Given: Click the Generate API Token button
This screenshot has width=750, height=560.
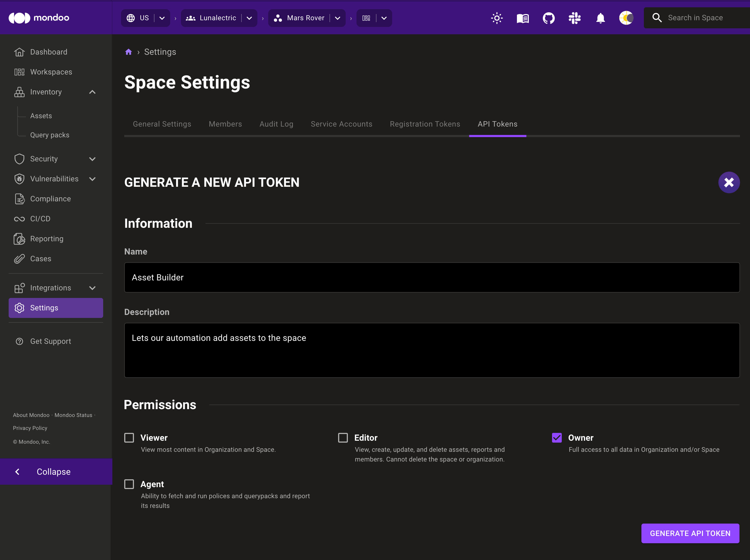Looking at the screenshot, I should pyautogui.click(x=691, y=534).
